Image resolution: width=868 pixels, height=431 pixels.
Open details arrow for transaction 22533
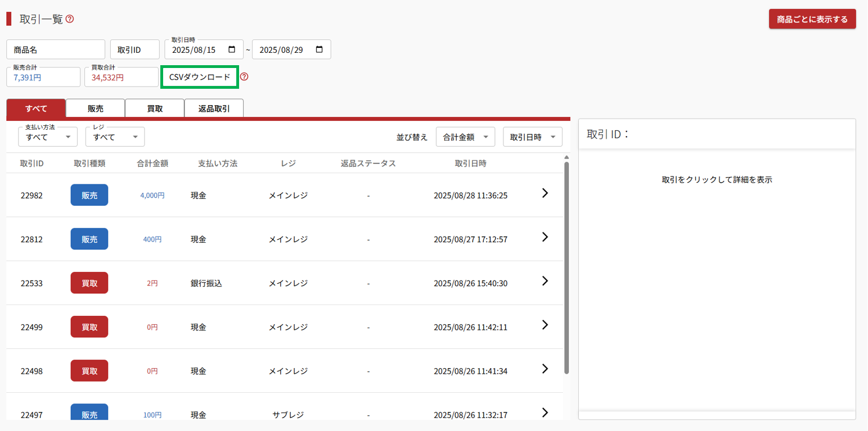coord(544,281)
